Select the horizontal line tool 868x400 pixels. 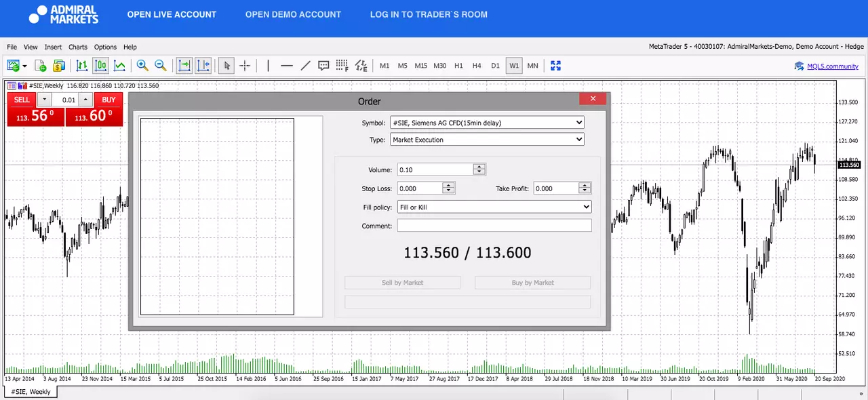287,66
